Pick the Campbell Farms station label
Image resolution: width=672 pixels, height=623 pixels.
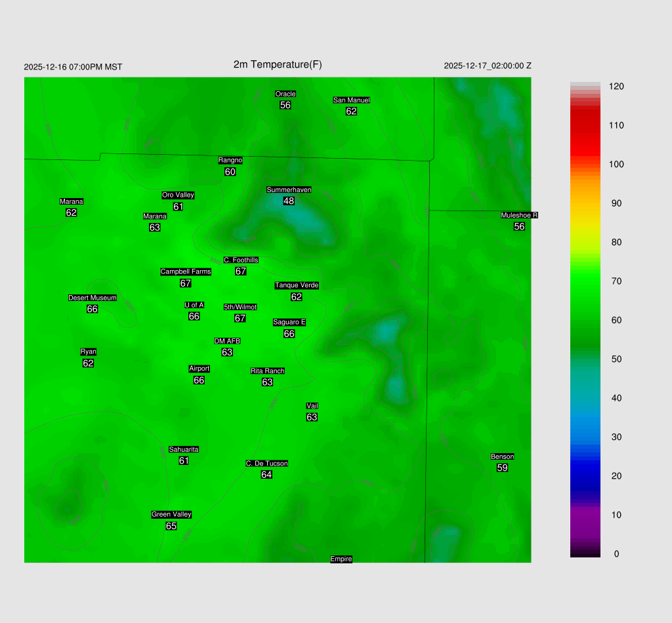186,272
